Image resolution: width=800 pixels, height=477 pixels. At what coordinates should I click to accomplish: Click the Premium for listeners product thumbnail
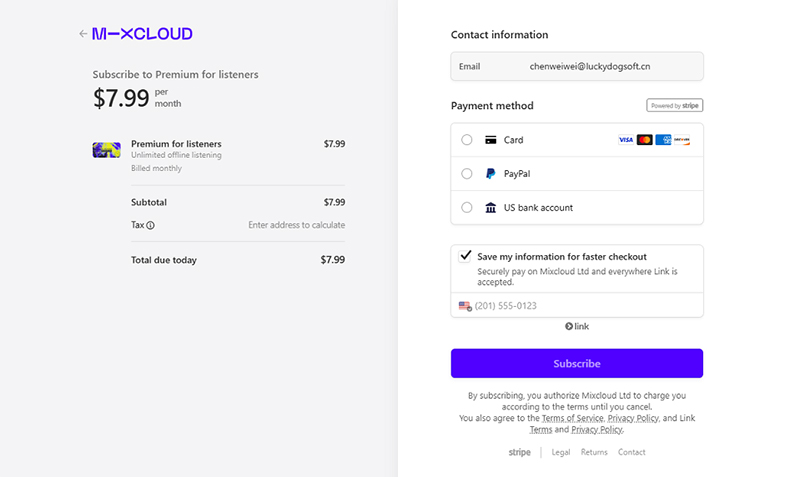pos(107,150)
